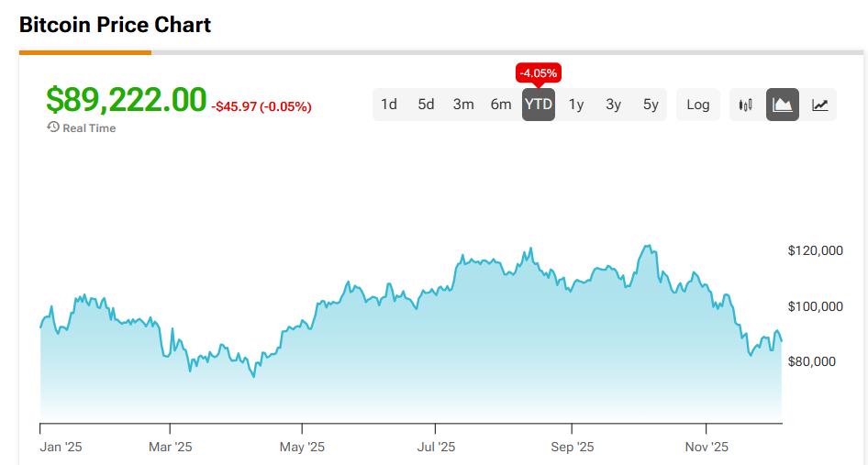Toggle the Log scale button
This screenshot has width=868, height=465.
(x=698, y=105)
